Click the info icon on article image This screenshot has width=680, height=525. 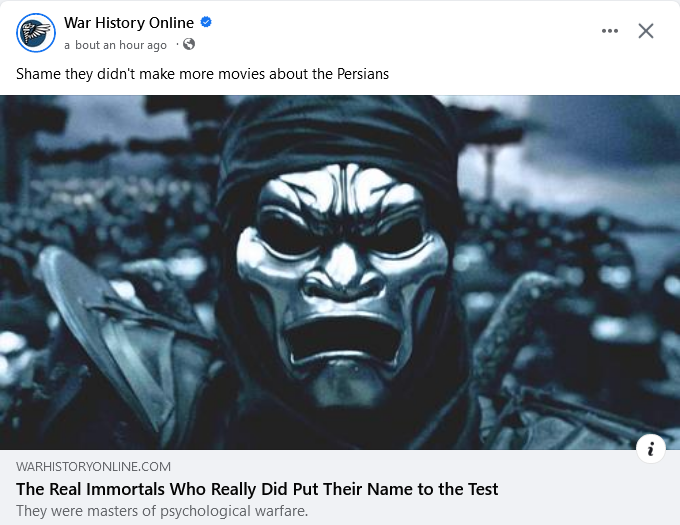click(x=650, y=449)
